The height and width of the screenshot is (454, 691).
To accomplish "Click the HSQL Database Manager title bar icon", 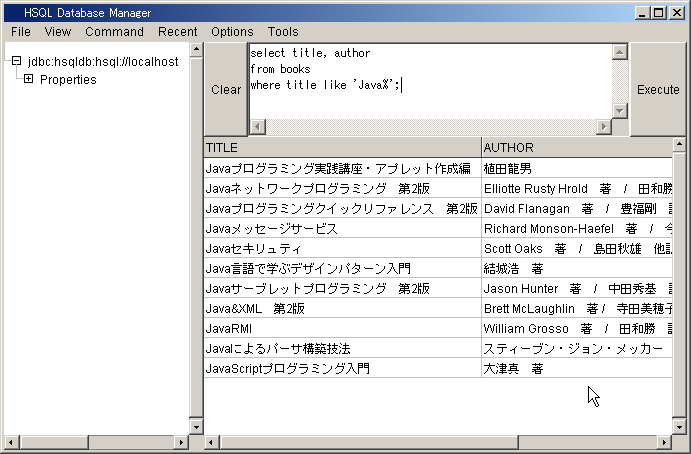I will [11, 12].
